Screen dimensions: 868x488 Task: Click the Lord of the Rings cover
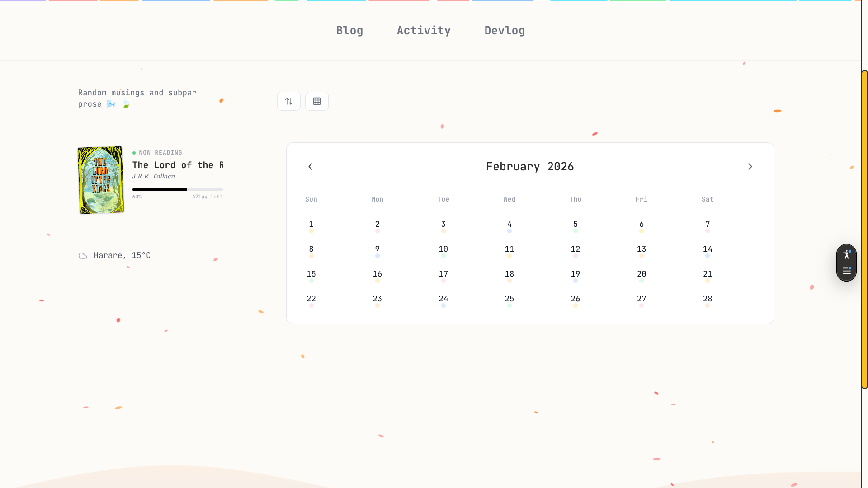pos(101,180)
